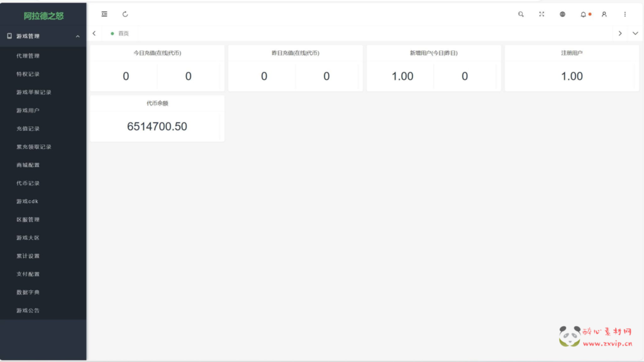Open search with the magnifier icon

coord(521,14)
